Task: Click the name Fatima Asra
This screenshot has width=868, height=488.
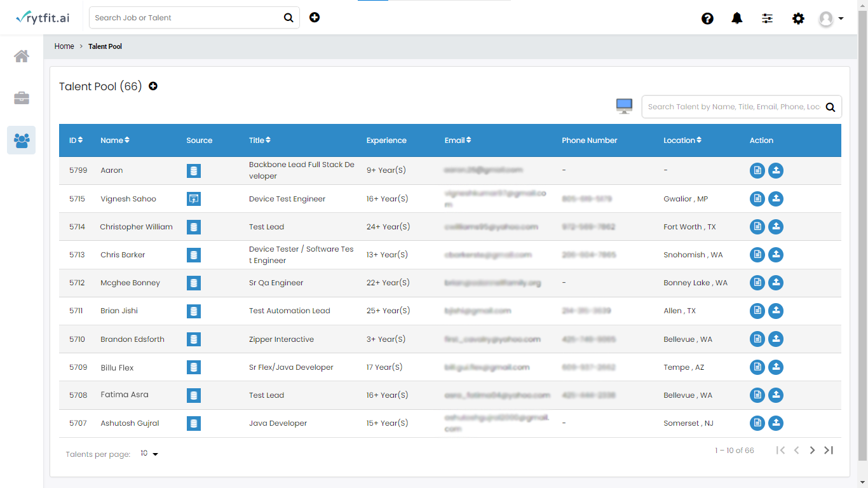Action: [125, 395]
